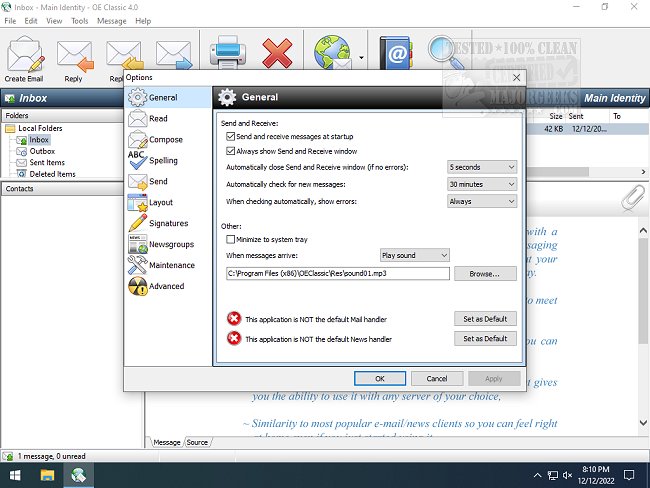Viewport: 650px width, 488px height.
Task: Open File Explorer from taskbar
Action: click(x=47, y=475)
